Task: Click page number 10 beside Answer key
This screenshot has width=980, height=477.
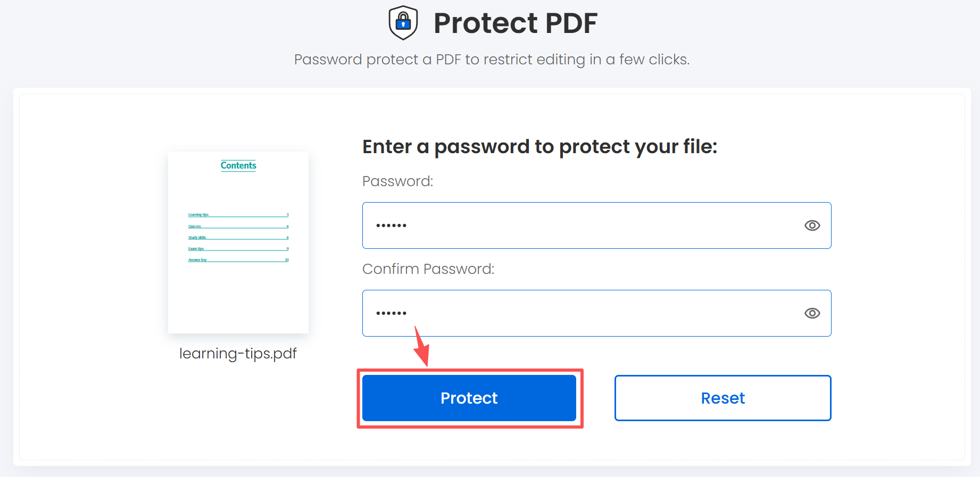Action: click(x=286, y=260)
